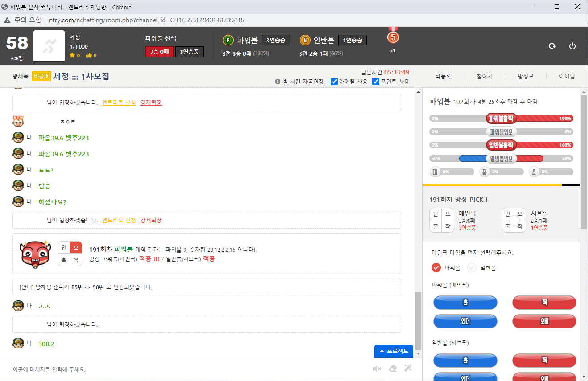
Task: Toggle the 포인트 사용 checkbox
Action: (375, 82)
